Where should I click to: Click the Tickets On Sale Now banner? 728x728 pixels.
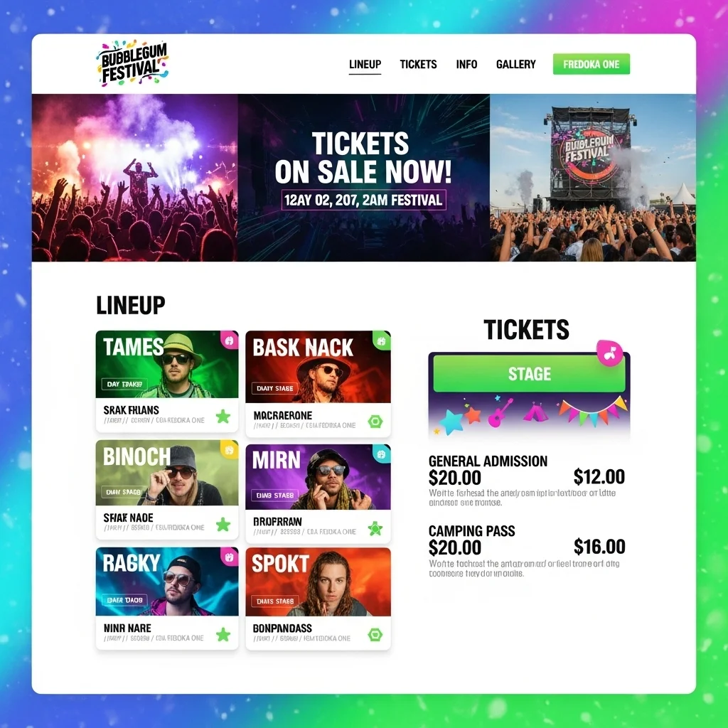click(363, 178)
